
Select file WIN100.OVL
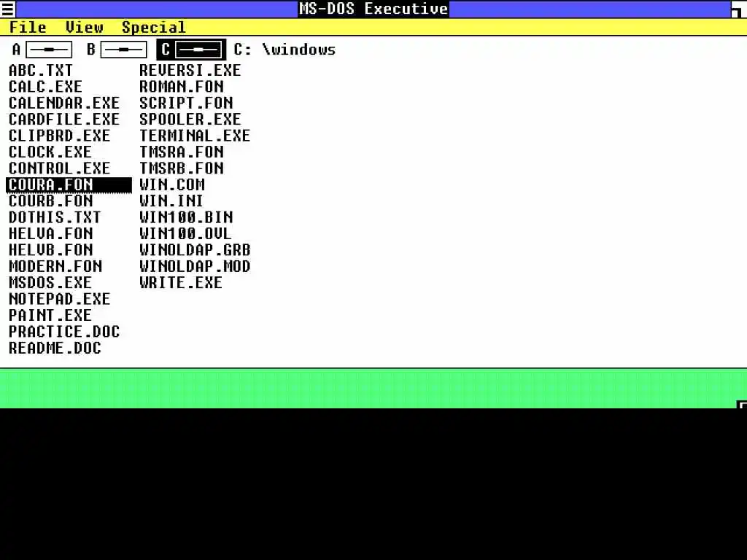tap(185, 234)
